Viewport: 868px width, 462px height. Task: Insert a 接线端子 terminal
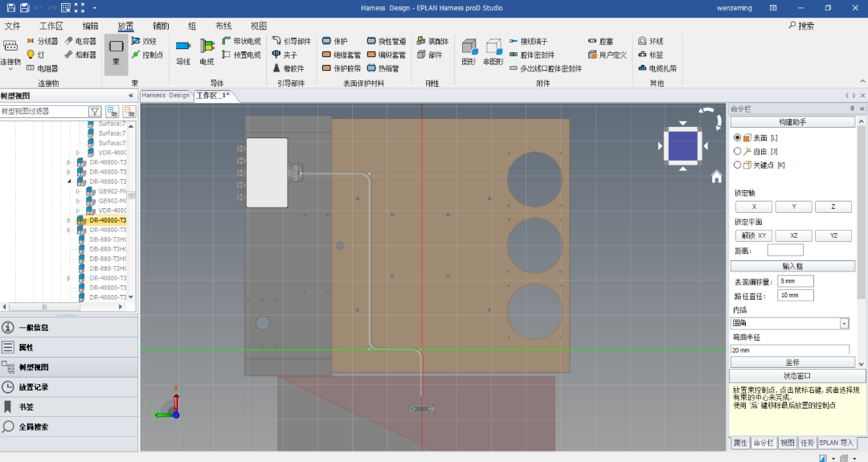tap(529, 41)
